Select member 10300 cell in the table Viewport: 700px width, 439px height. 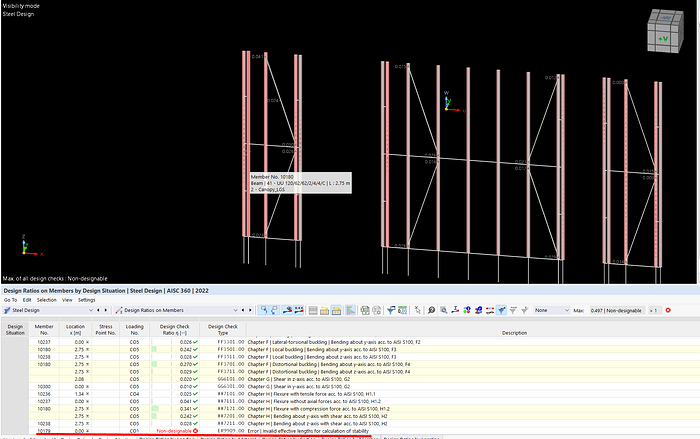tap(44, 387)
